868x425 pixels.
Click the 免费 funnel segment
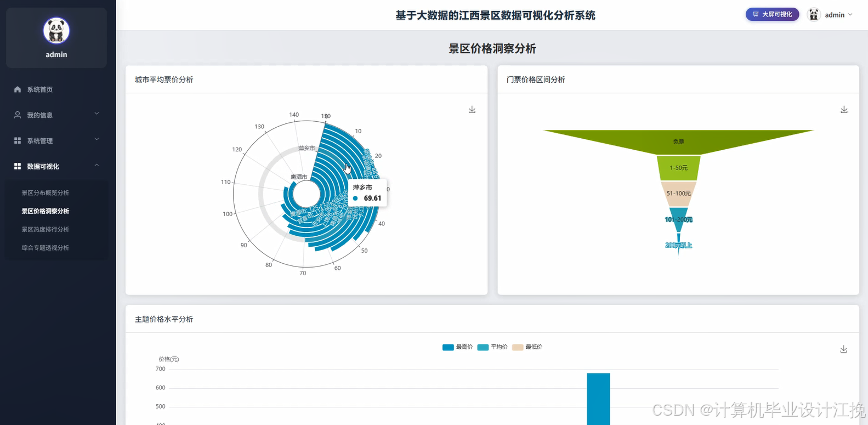(x=679, y=141)
